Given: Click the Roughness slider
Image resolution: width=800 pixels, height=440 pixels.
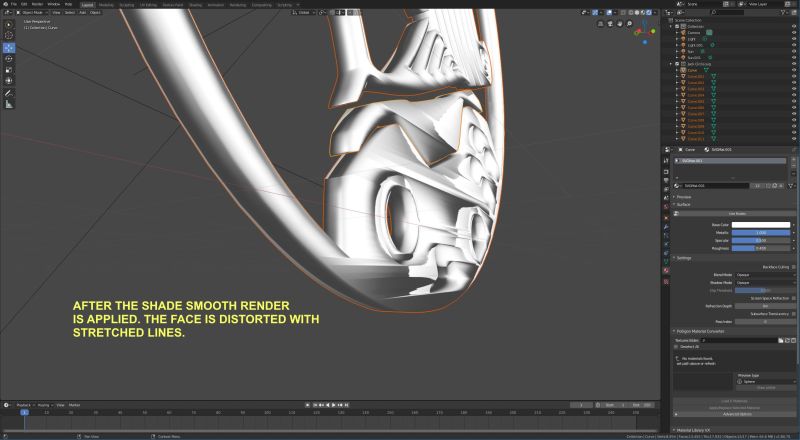Looking at the screenshot, I should click(761, 248).
